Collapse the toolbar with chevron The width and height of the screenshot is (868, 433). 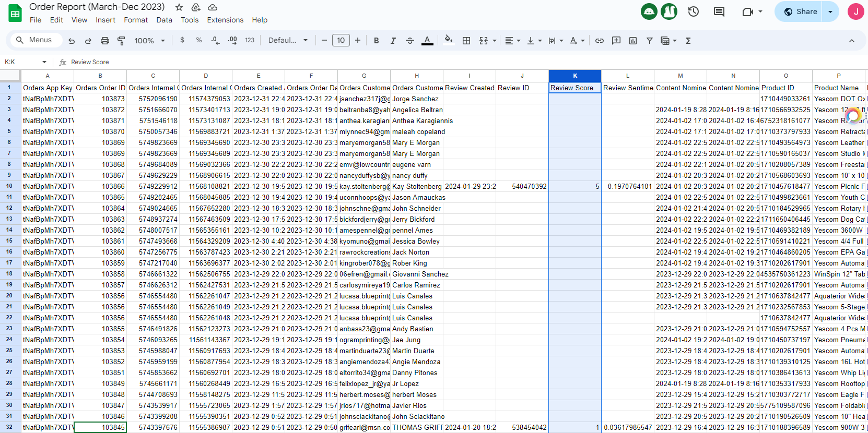852,41
